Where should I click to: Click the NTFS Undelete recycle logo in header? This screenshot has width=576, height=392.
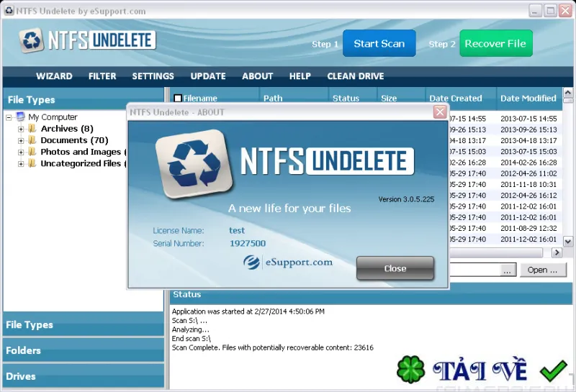pos(32,40)
